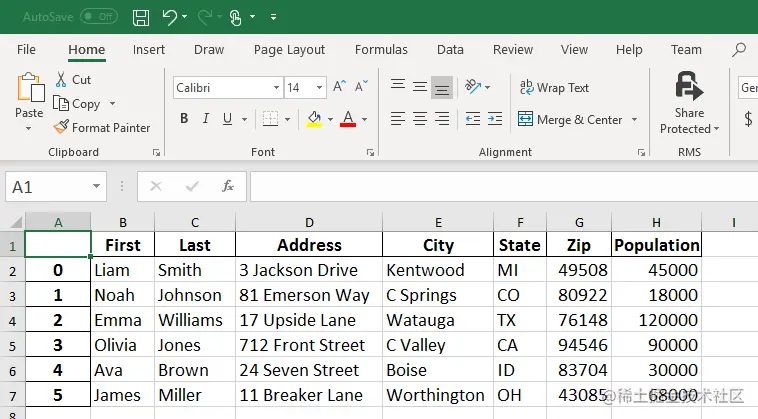Open Customize Quick Access Toolbar arrow

[x=274, y=17]
